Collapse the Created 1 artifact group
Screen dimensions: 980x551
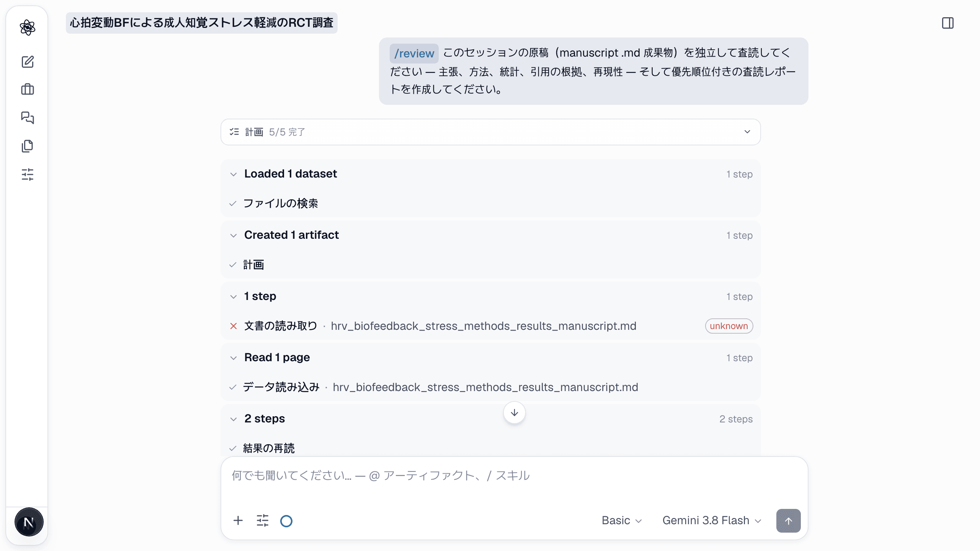click(234, 235)
